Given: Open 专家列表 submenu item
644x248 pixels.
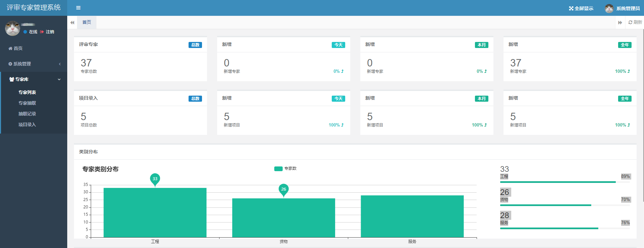Looking at the screenshot, I should coord(27,92).
